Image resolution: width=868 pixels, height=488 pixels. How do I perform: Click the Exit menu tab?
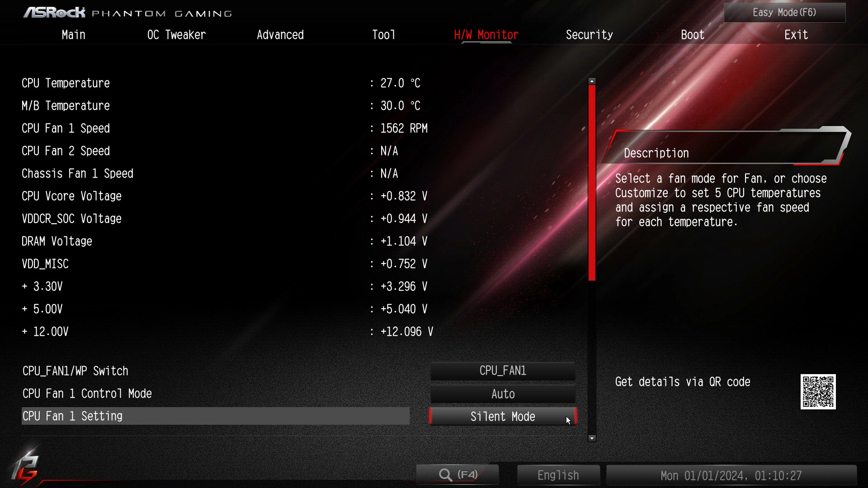[797, 34]
